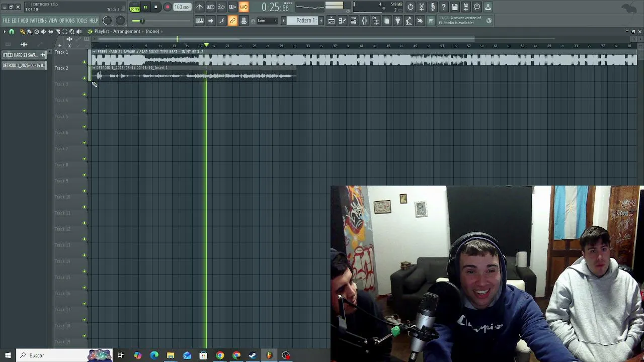
Task: Mute Track 2 with its green light
Action: pyautogui.click(x=85, y=78)
